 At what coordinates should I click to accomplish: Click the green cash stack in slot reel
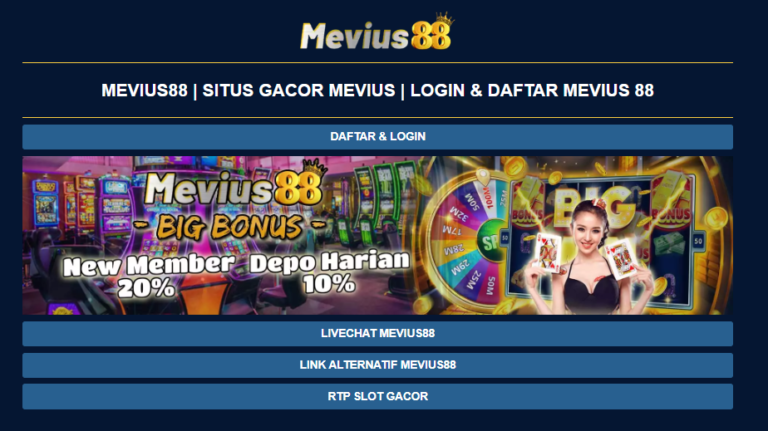click(669, 243)
